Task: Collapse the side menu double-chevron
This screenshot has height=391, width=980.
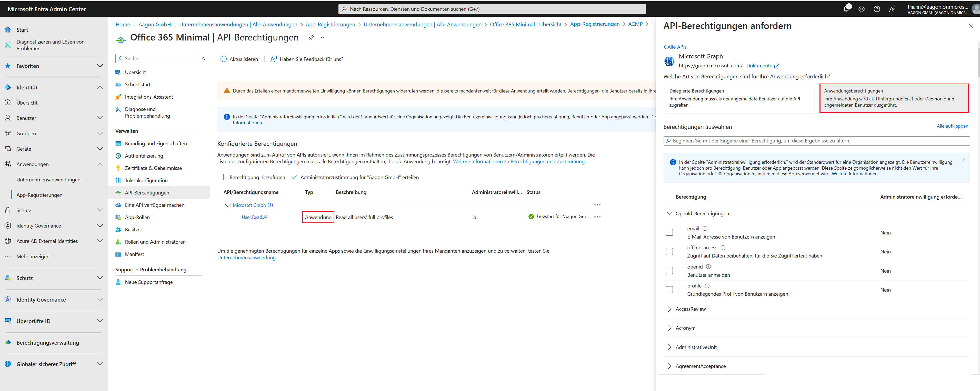Action: click(x=204, y=58)
